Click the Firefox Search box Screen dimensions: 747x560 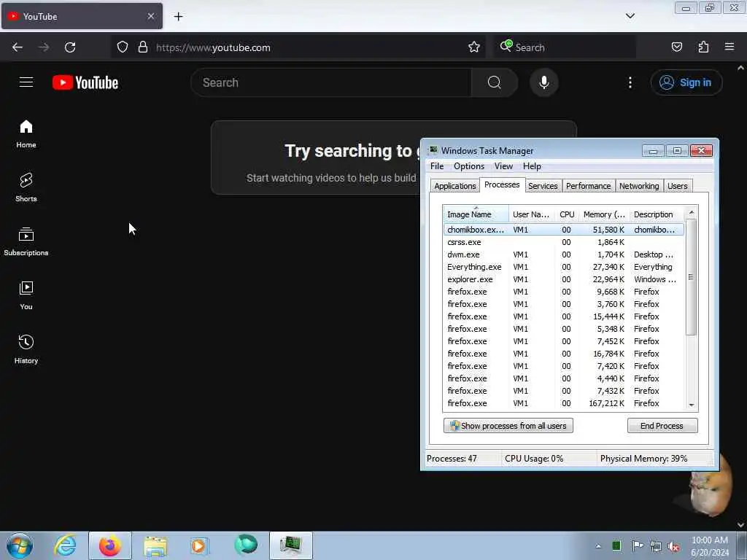565,47
